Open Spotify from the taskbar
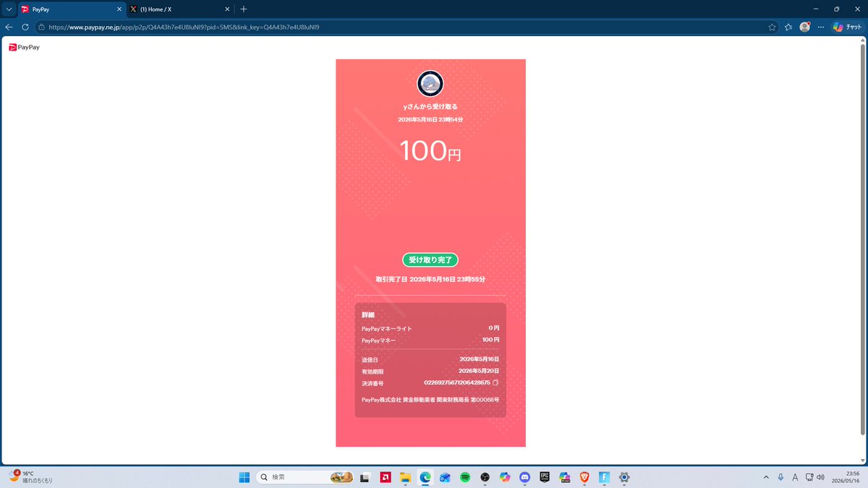 click(465, 477)
